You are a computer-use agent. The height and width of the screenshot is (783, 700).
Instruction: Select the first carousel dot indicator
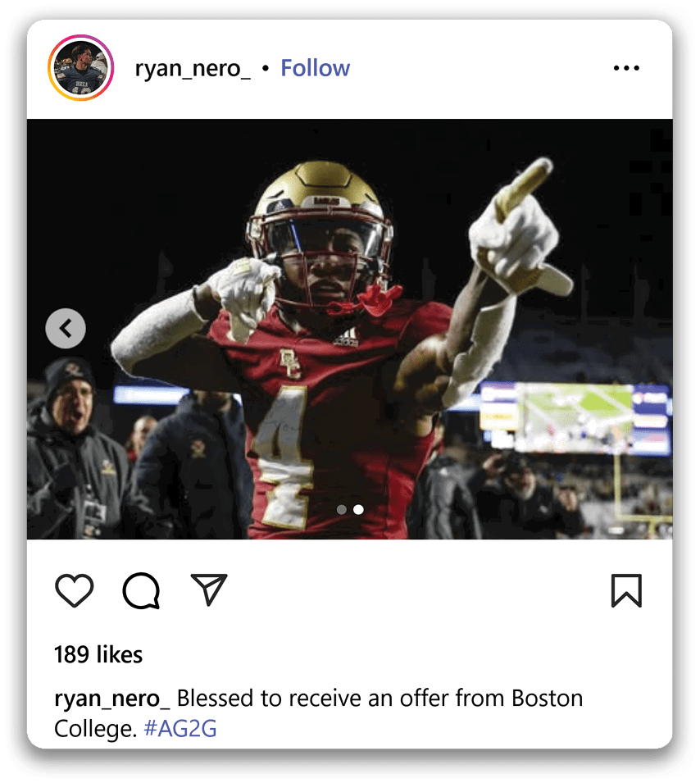click(x=342, y=509)
